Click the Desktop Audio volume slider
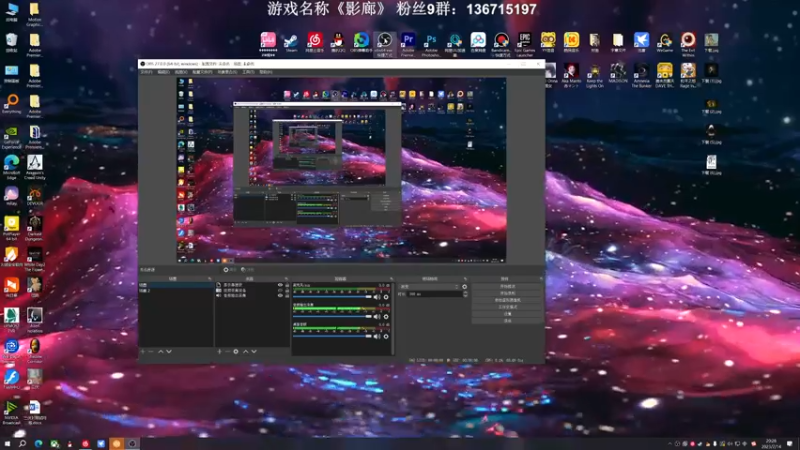Screen dimensions: 800x450 pyautogui.click(x=332, y=336)
